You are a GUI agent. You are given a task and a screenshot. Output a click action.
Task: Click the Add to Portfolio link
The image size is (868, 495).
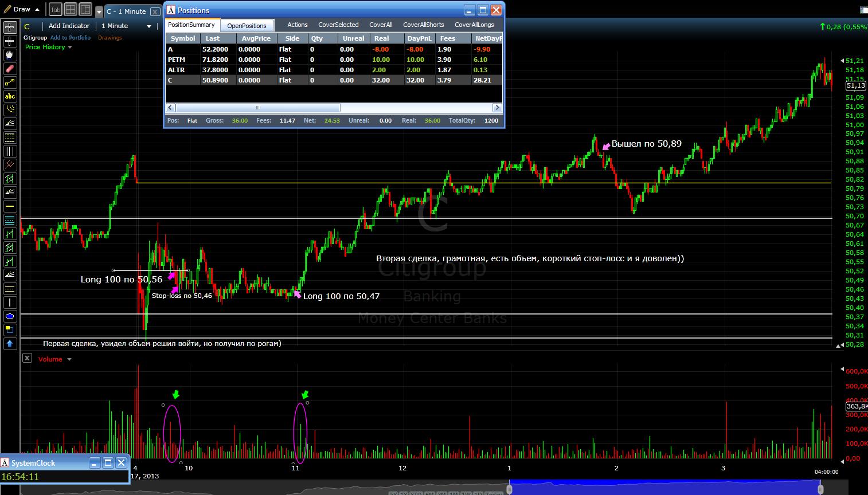pos(71,38)
